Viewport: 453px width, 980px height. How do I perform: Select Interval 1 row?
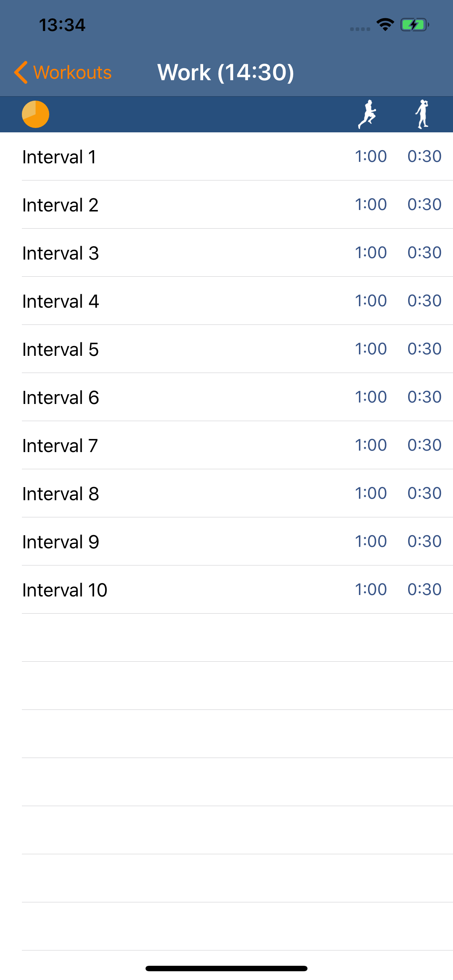point(226,156)
